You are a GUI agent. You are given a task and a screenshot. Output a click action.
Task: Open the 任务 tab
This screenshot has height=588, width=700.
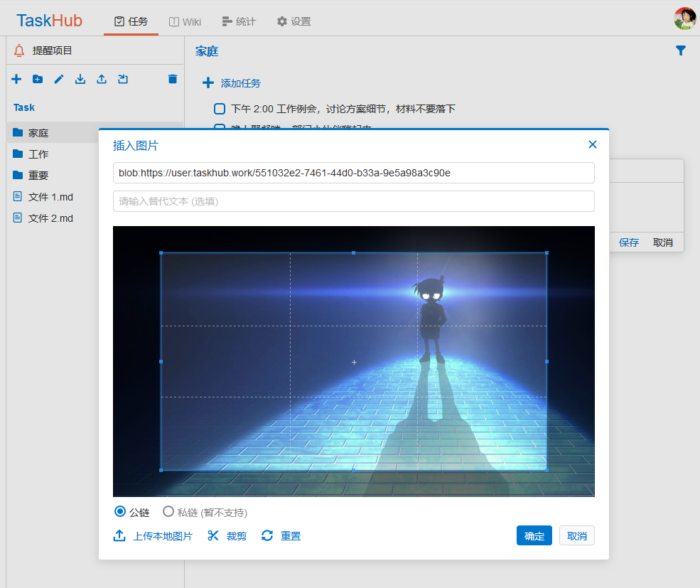coord(131,21)
